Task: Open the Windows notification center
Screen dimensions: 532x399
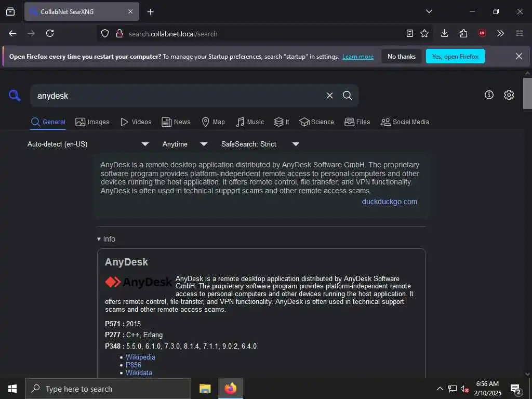Action: pyautogui.click(x=516, y=389)
